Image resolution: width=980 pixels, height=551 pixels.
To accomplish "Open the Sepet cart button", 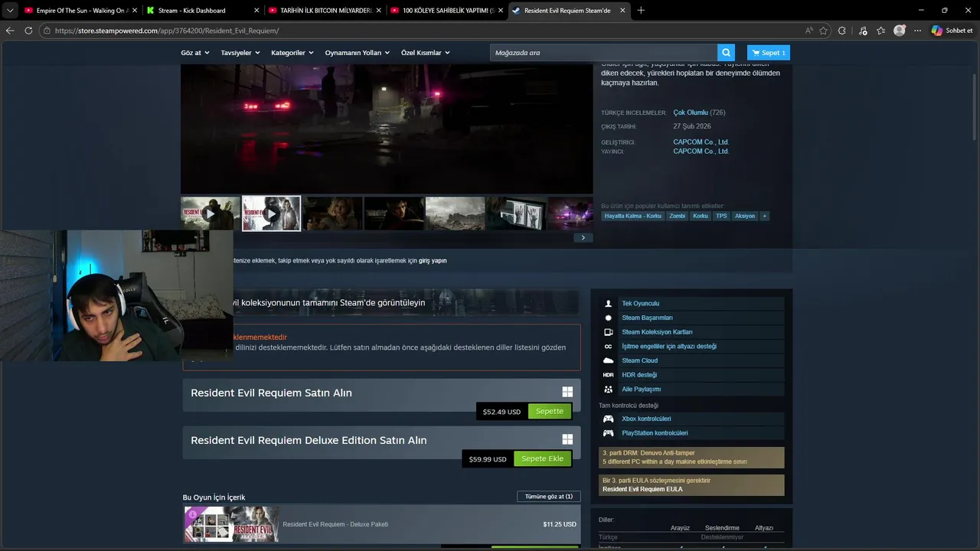I will (769, 53).
